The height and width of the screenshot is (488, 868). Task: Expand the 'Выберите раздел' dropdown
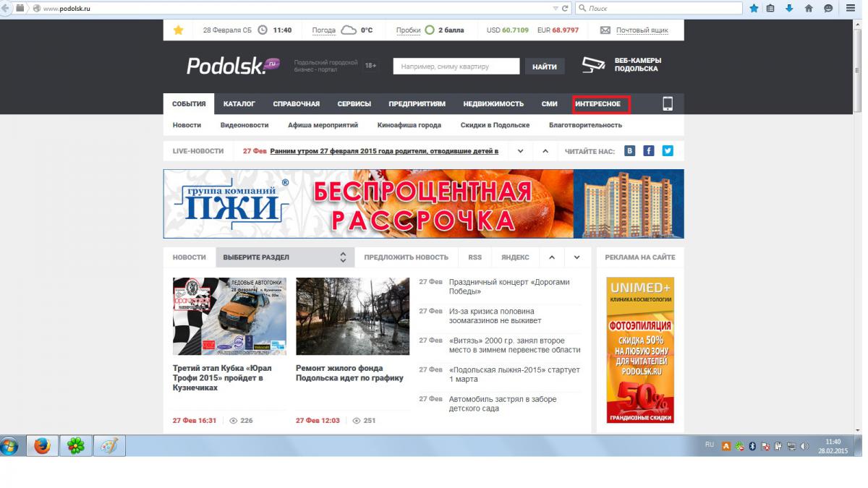343,257
